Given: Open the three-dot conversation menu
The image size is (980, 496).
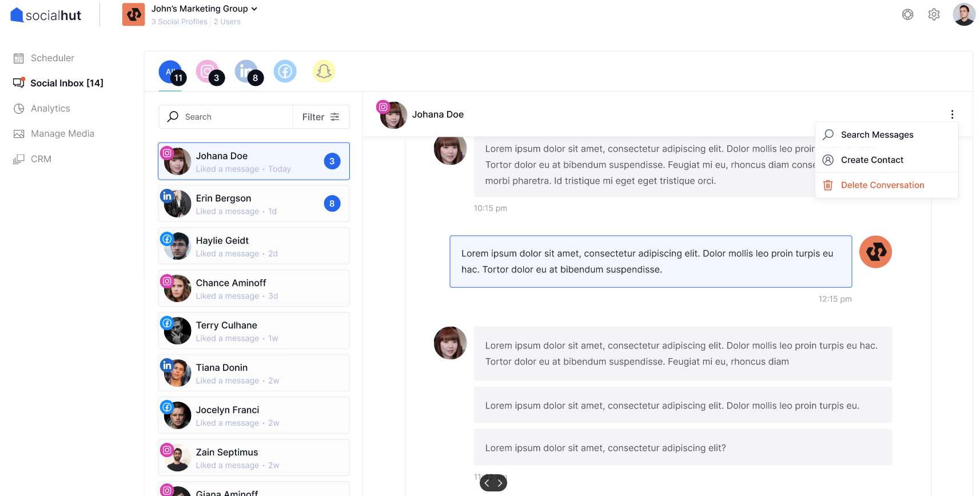Looking at the screenshot, I should [952, 114].
